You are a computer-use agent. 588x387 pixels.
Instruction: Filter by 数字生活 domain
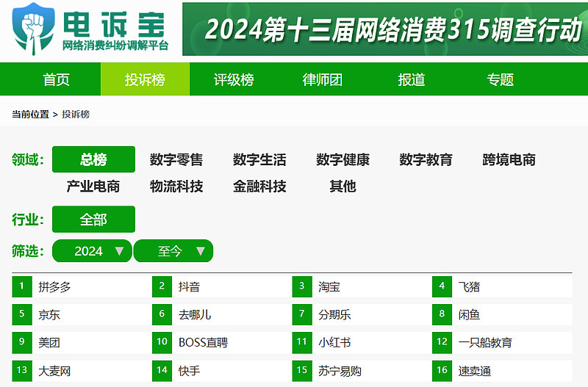259,159
